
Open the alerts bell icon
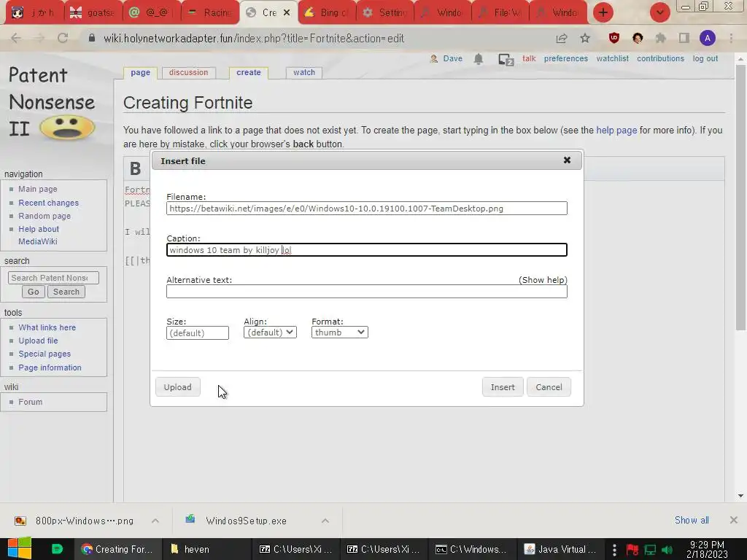point(479,58)
